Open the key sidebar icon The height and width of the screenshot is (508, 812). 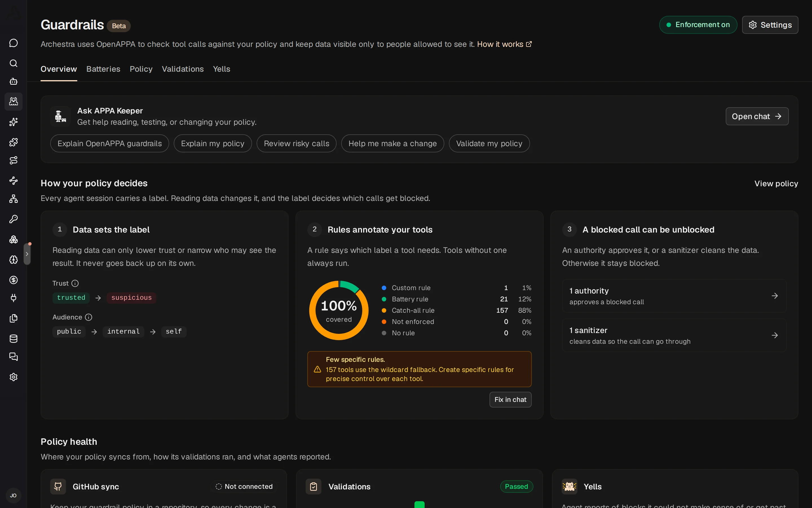coord(14,219)
